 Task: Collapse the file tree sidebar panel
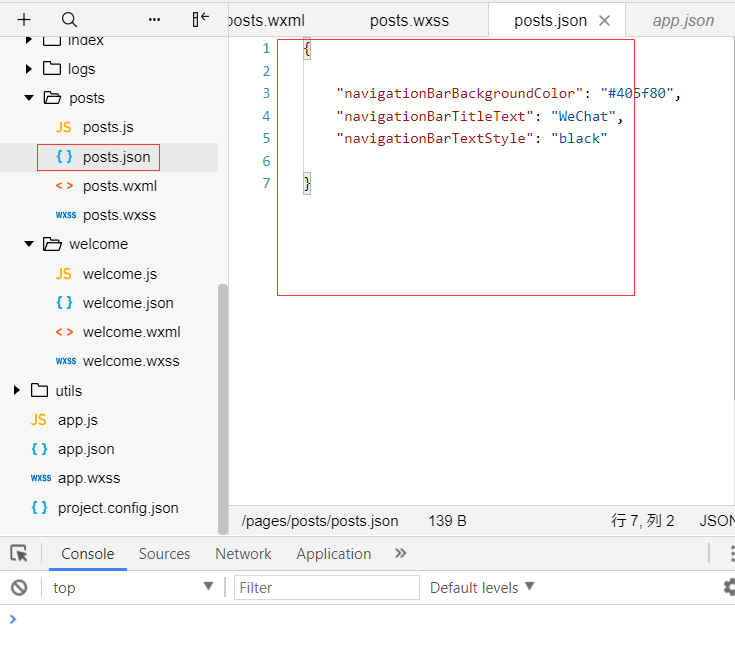pyautogui.click(x=201, y=19)
